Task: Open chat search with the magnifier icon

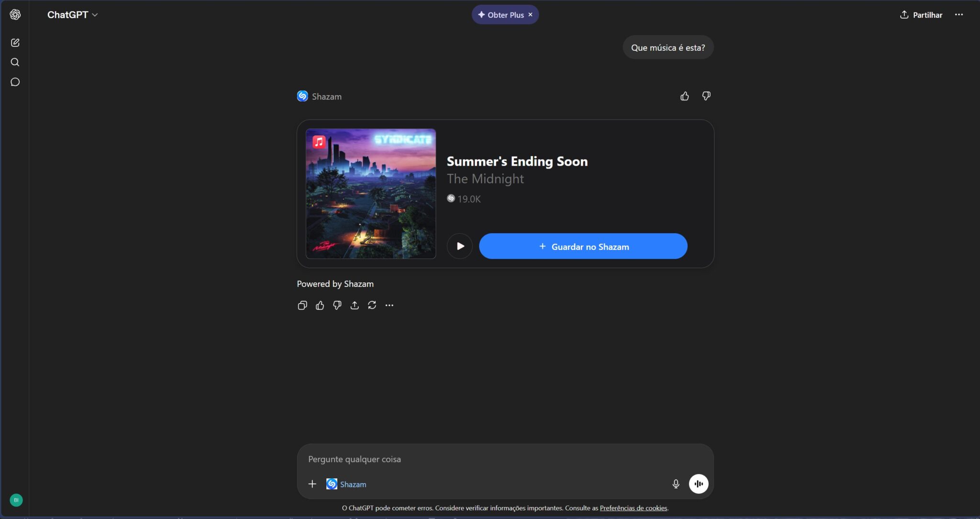Action: coord(15,62)
